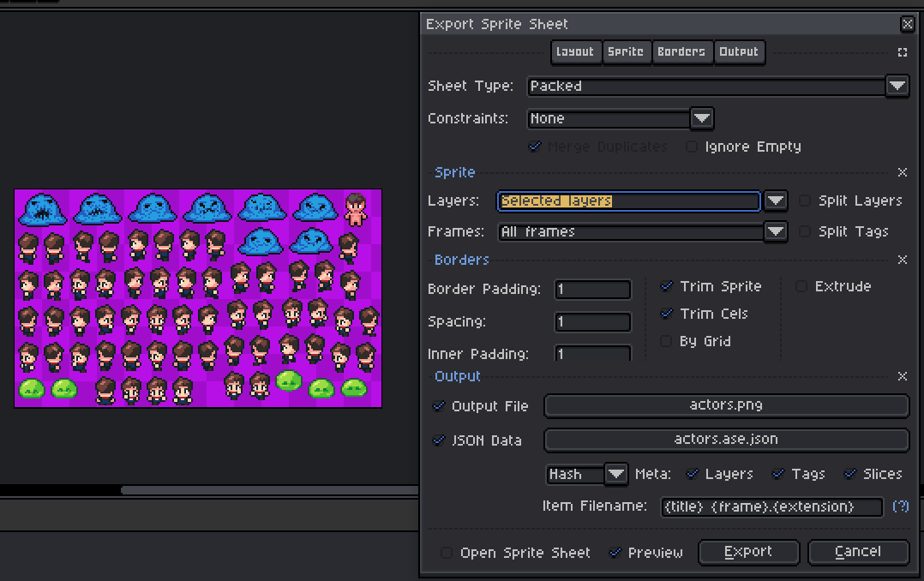
Task: Switch to the Layout tab
Action: point(575,51)
